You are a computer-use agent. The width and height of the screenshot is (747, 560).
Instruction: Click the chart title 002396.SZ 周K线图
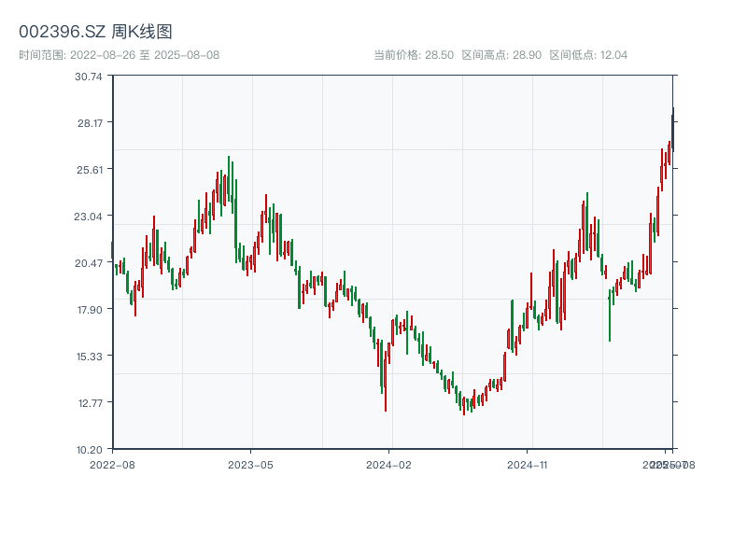(95, 32)
